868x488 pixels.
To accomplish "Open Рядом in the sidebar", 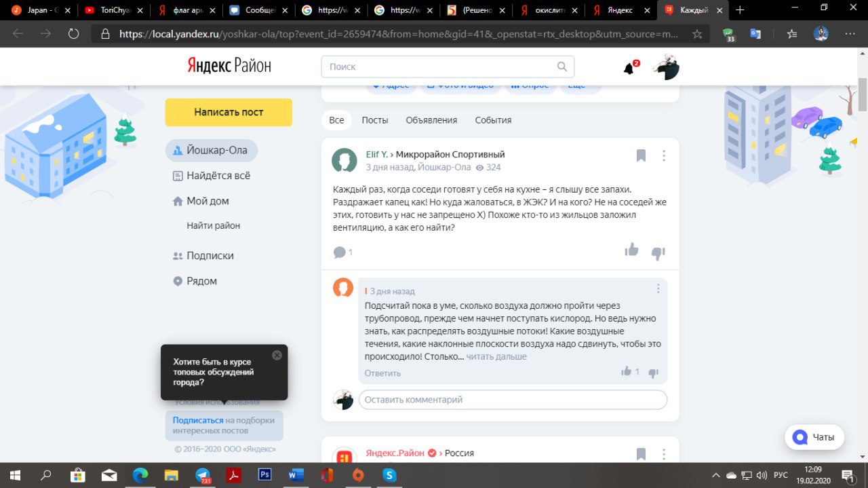I will pos(195,281).
